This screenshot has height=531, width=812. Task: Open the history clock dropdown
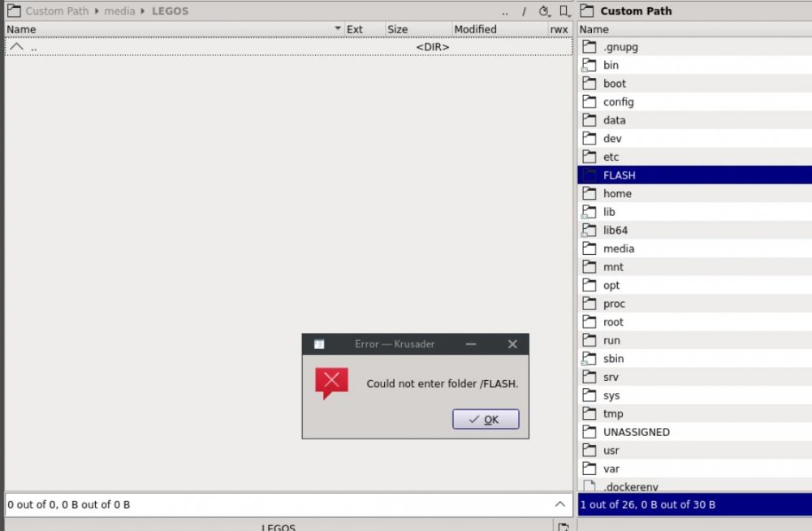[x=544, y=11]
